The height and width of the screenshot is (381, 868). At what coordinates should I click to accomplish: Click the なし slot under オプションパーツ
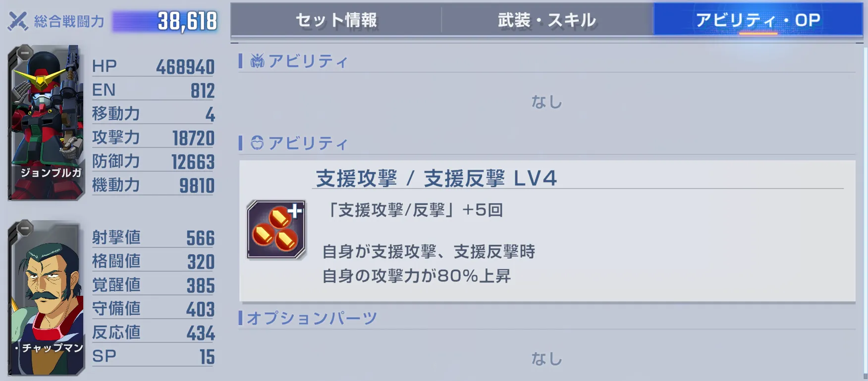(547, 359)
